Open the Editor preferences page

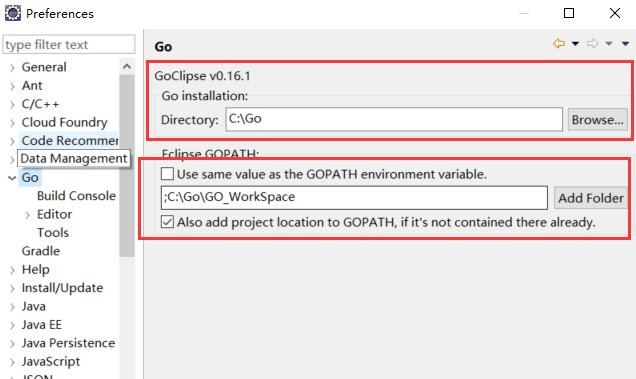click(54, 214)
